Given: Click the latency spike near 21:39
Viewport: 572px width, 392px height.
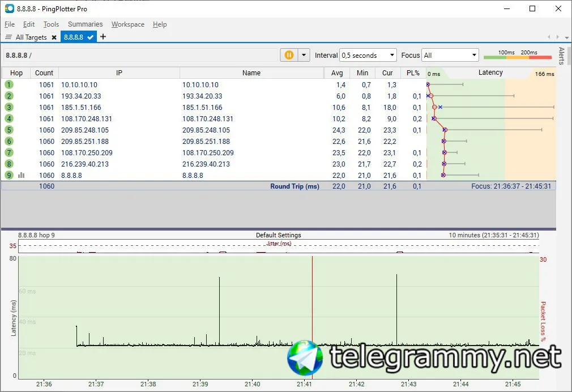Looking at the screenshot, I should point(219,310).
